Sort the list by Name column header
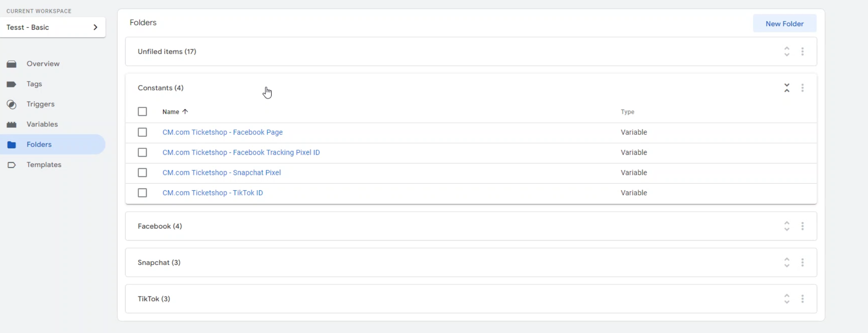The width and height of the screenshot is (868, 333). (171, 112)
